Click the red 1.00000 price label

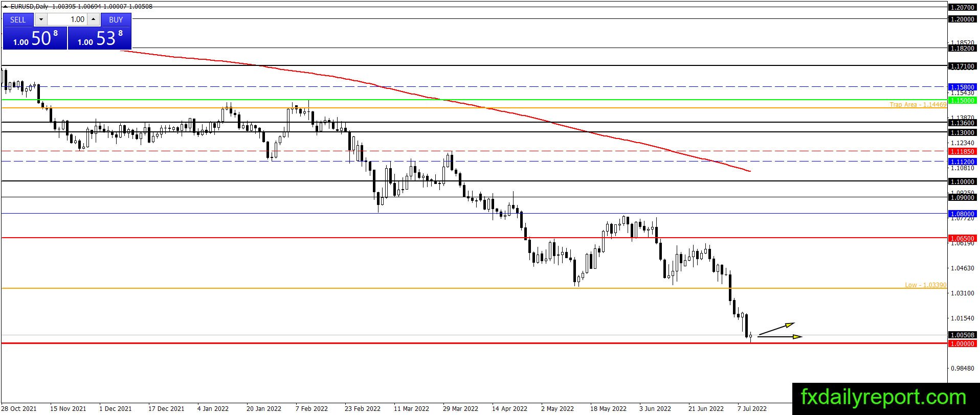click(x=962, y=344)
